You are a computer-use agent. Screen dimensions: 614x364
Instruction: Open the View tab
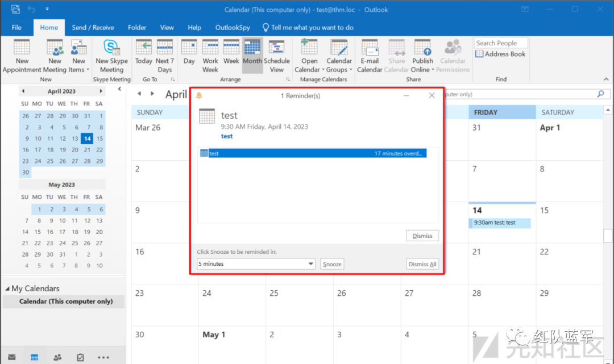click(167, 27)
